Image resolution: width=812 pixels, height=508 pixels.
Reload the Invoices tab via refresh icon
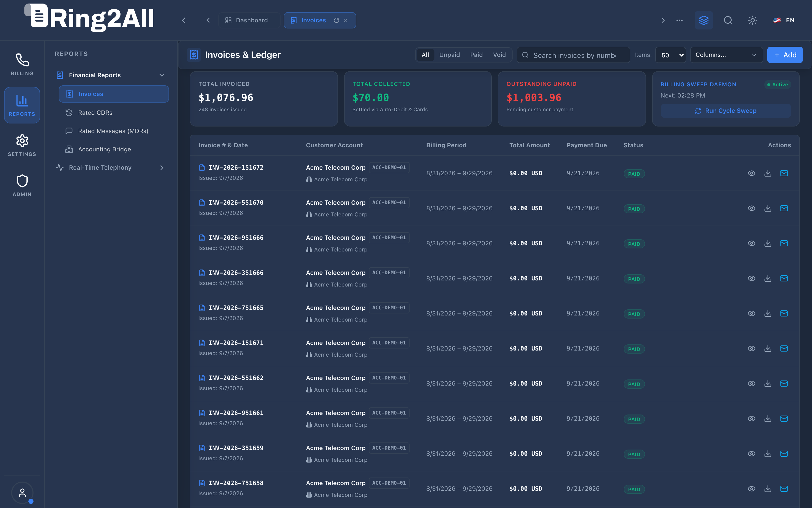336,20
